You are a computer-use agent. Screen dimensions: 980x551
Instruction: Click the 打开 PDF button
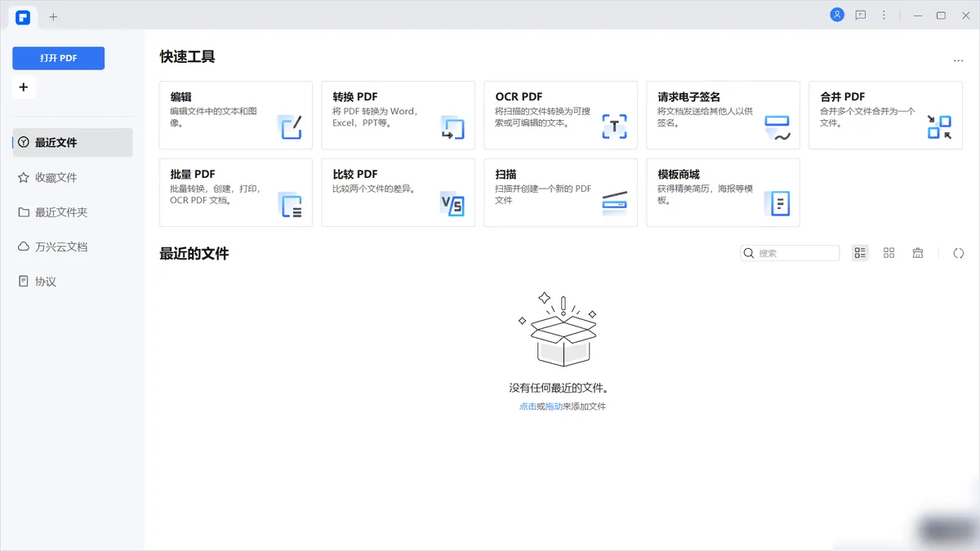[x=58, y=58]
